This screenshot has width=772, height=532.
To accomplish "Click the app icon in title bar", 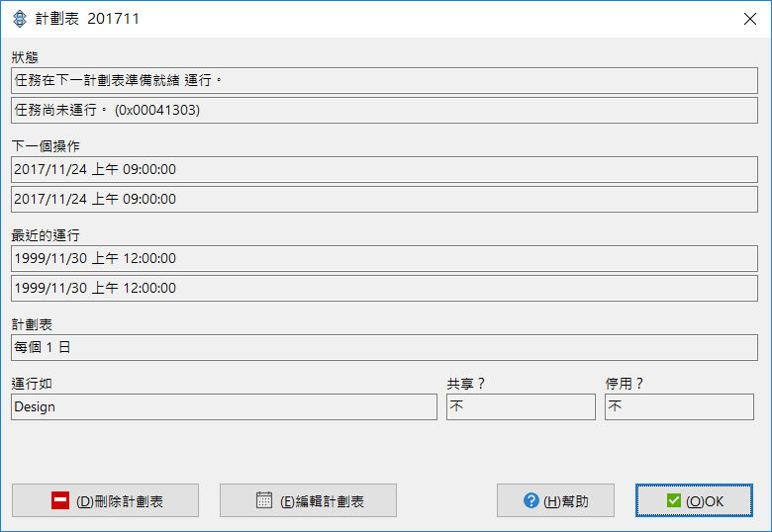I will 19,19.
